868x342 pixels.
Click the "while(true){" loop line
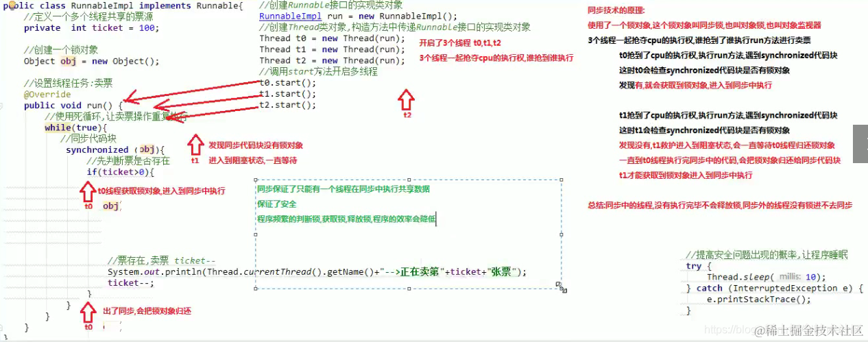point(76,127)
